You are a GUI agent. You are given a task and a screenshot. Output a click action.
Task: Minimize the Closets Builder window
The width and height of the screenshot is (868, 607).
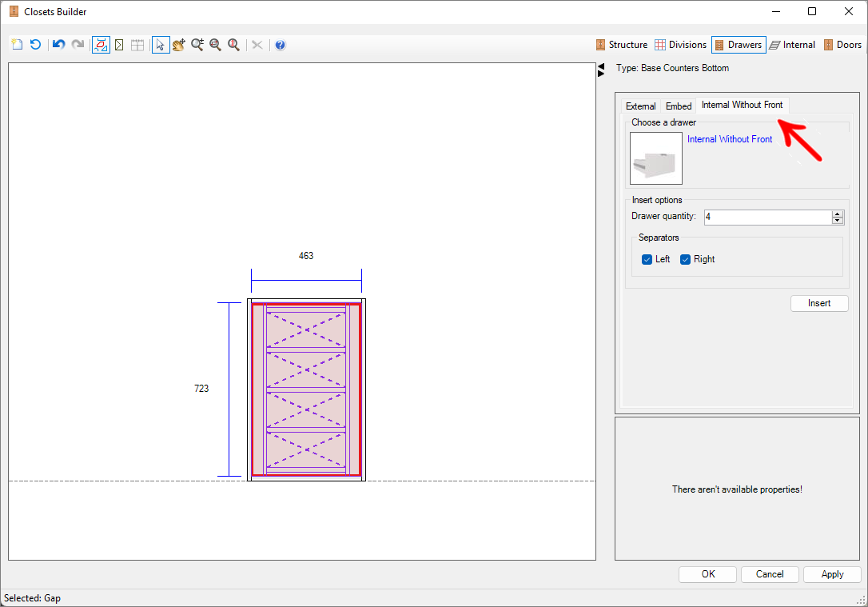click(x=776, y=12)
